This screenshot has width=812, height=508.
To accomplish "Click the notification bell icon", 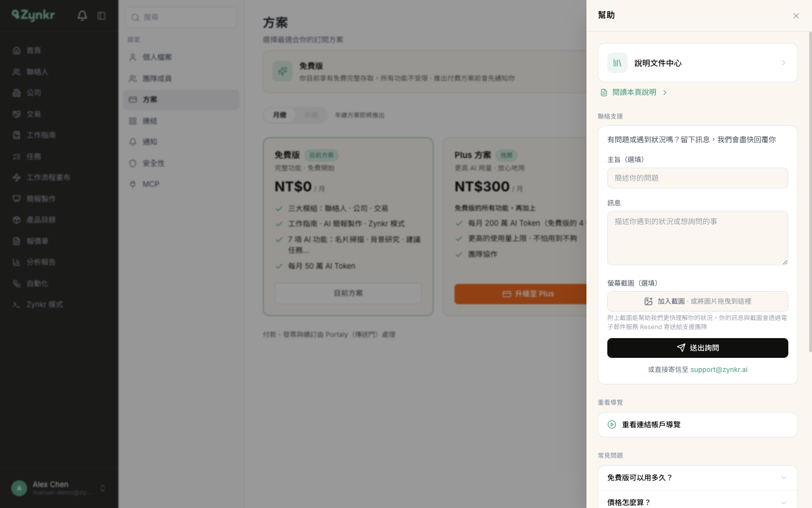I will pos(82,16).
